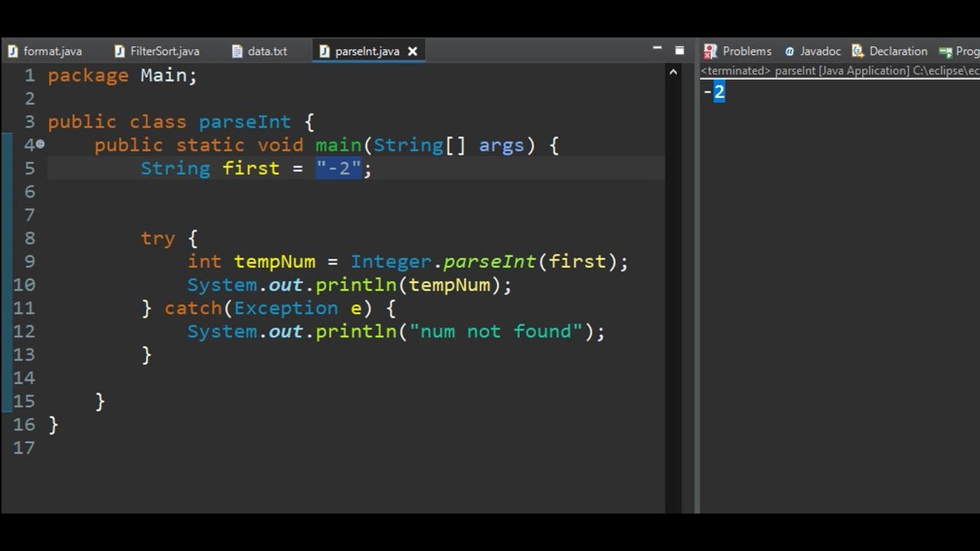Click the "num not found" string

pos(496,331)
